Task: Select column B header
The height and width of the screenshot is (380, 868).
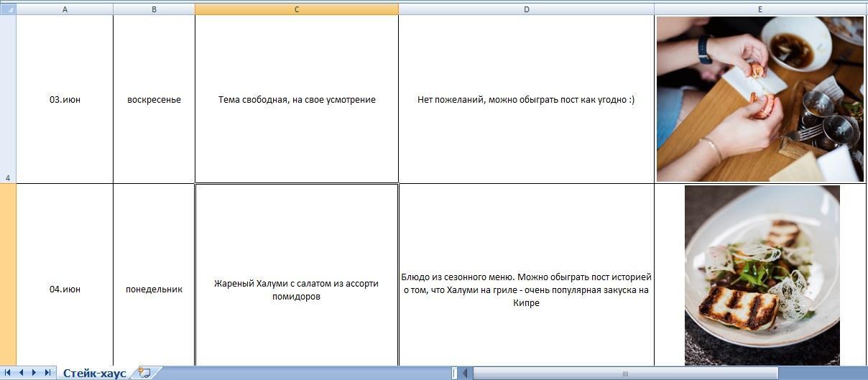Action: pyautogui.click(x=154, y=9)
